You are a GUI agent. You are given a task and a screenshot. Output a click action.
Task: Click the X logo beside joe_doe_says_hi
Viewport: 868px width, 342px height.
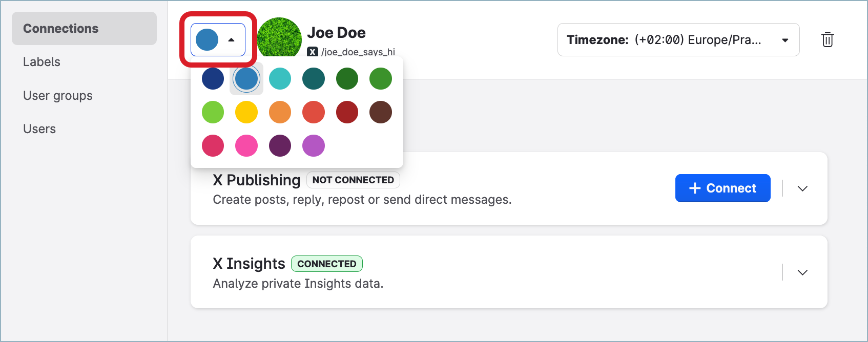coord(313,52)
